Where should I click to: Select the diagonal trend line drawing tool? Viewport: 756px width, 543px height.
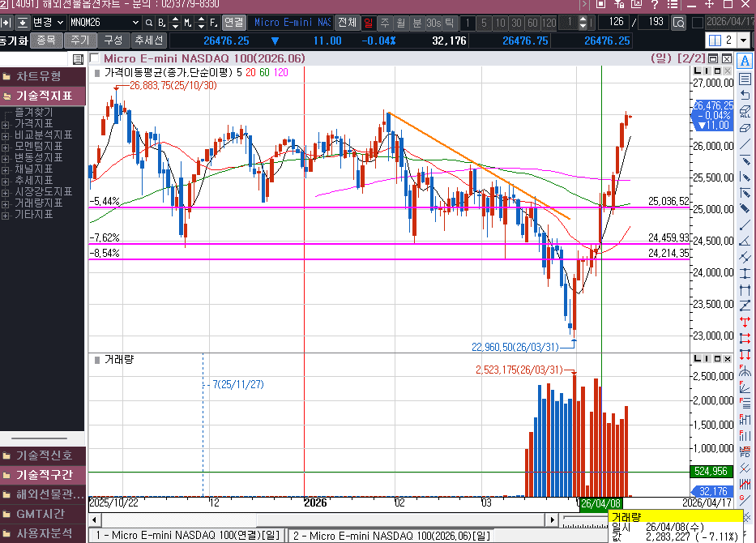point(745,145)
